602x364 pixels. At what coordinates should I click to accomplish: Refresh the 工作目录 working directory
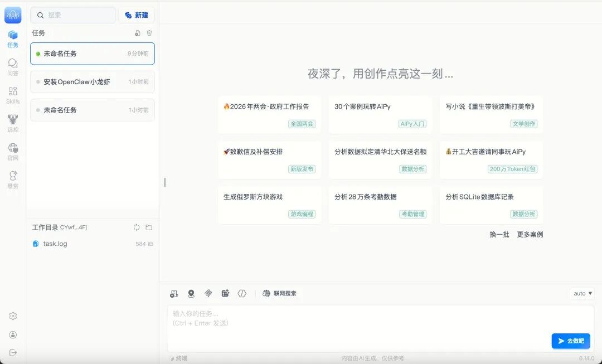[x=136, y=227]
